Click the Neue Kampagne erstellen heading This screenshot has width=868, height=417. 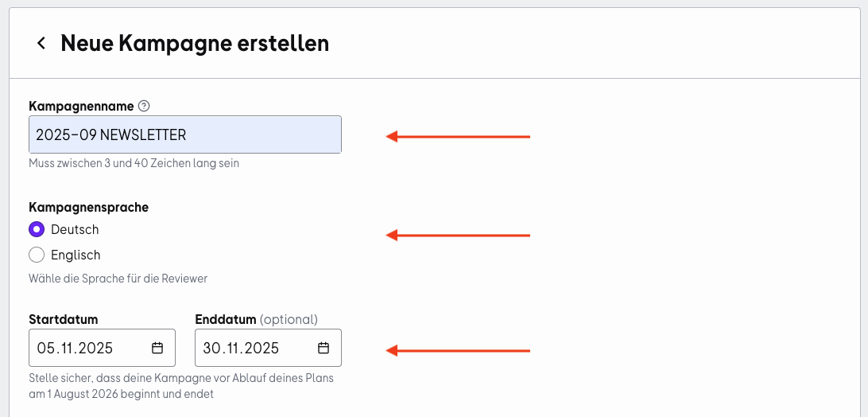pos(195,43)
